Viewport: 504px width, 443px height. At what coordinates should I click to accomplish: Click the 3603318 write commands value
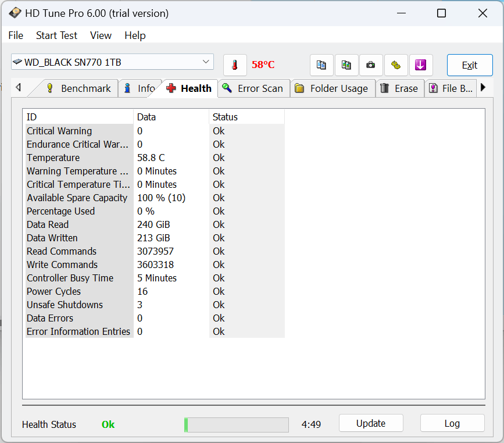[x=155, y=265]
